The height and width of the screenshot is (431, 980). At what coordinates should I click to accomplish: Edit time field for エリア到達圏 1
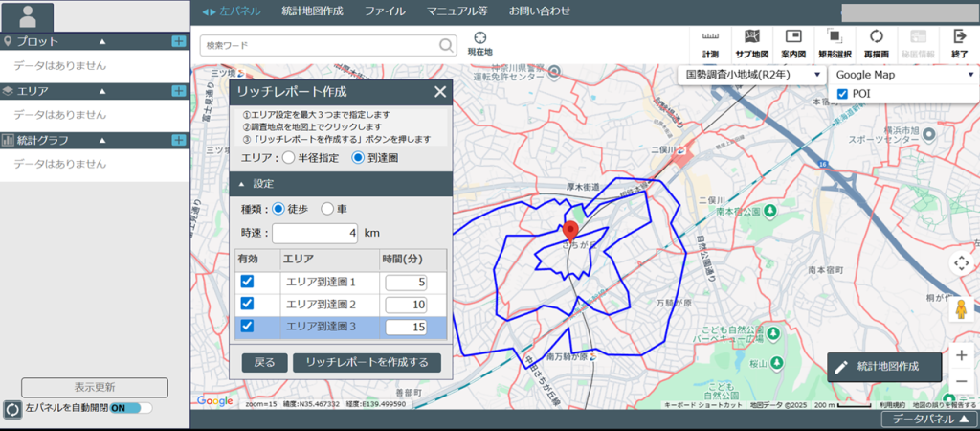[x=406, y=283]
